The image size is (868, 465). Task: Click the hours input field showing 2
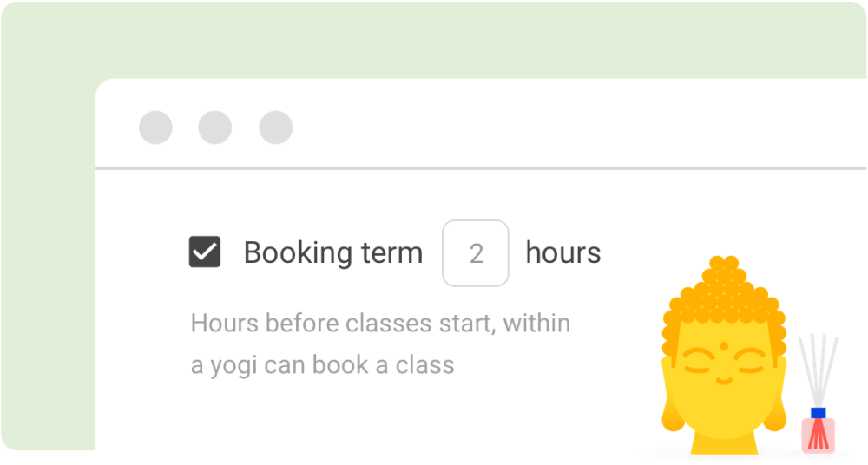[x=476, y=253]
